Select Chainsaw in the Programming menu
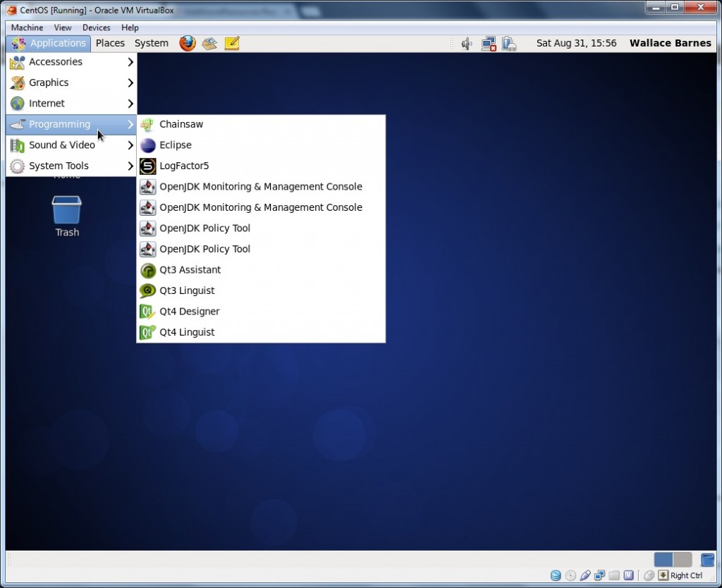This screenshot has width=722, height=588. (x=181, y=124)
